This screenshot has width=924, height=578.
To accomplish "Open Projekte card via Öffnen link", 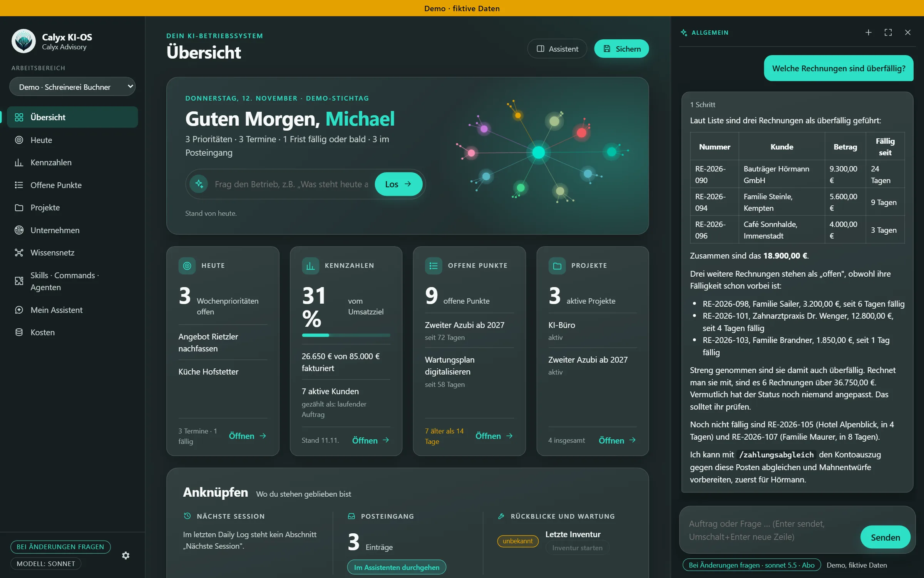I will point(617,440).
